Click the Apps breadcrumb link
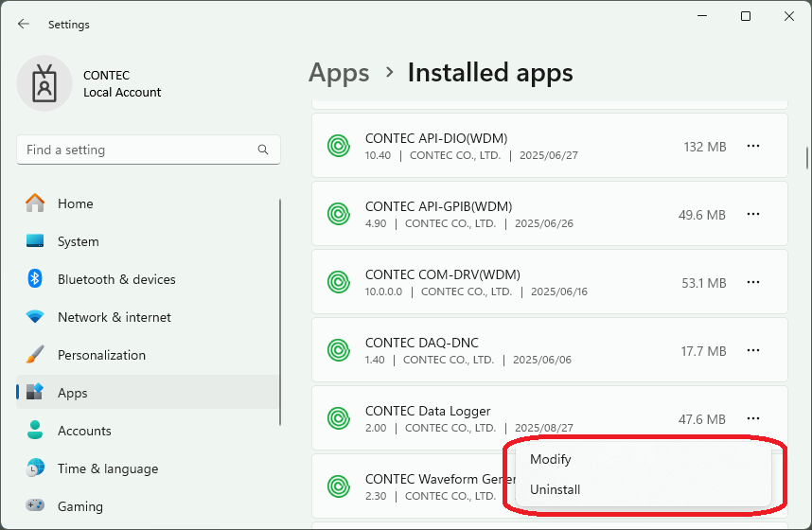Viewport: 812px width, 530px height. pos(339,73)
